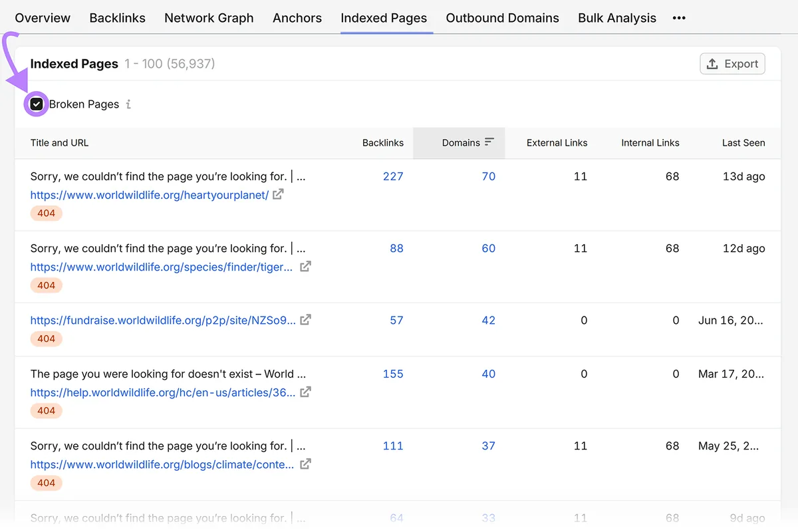Switch to Bulk Analysis tab
This screenshot has height=532, width=798.
pos(617,18)
